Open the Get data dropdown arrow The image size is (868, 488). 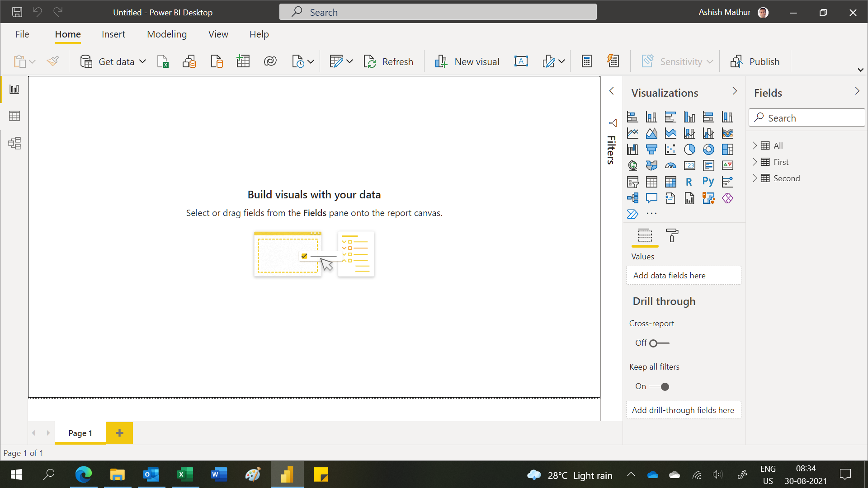142,61
